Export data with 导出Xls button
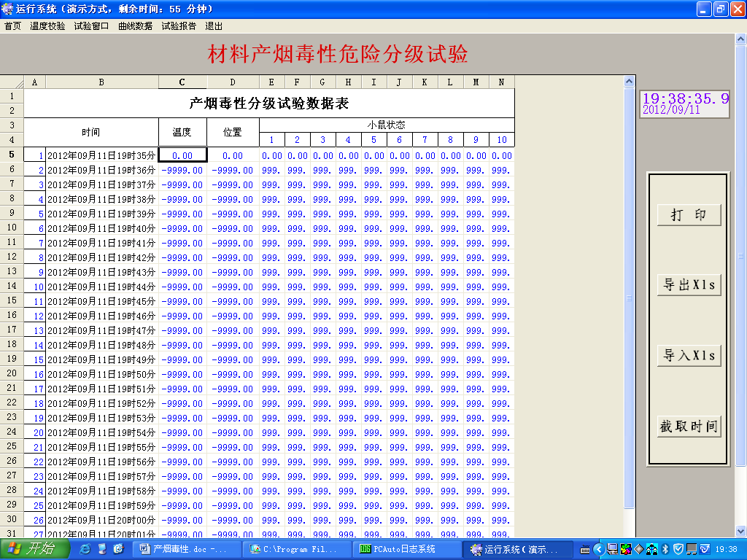Image resolution: width=747 pixels, height=560 pixels. click(689, 285)
